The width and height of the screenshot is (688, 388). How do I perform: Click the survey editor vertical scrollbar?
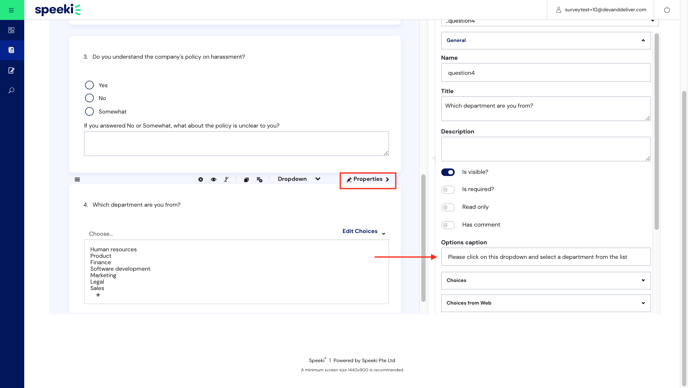pyautogui.click(x=423, y=238)
